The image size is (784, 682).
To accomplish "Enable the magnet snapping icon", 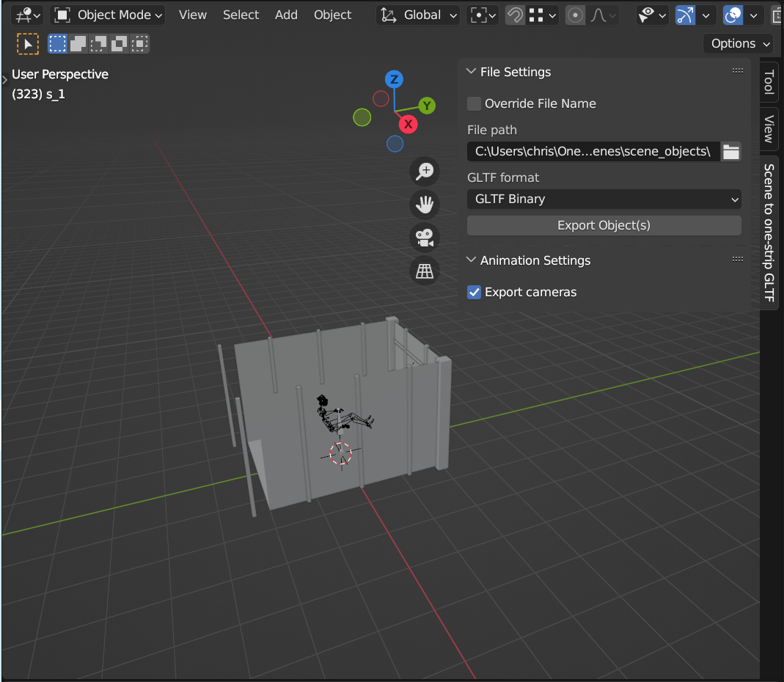I will pyautogui.click(x=514, y=15).
